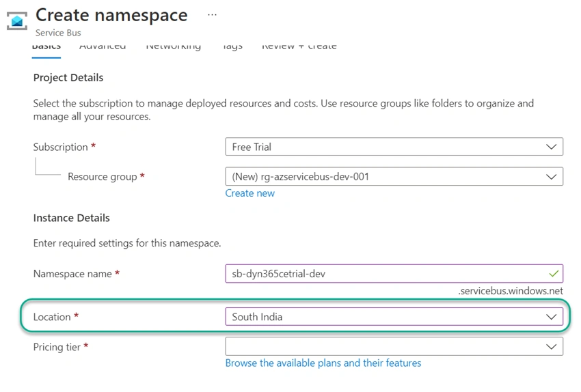This screenshot has width=581, height=392.
Task: Click the Resource group chevron arrow
Action: (552, 177)
